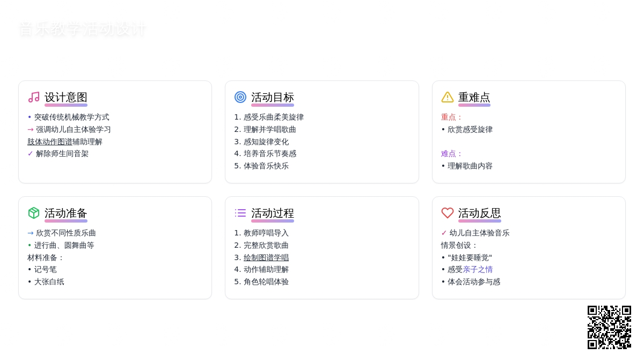
Task: Click the faint page title 音乐教学活动设计
Action: (x=82, y=29)
